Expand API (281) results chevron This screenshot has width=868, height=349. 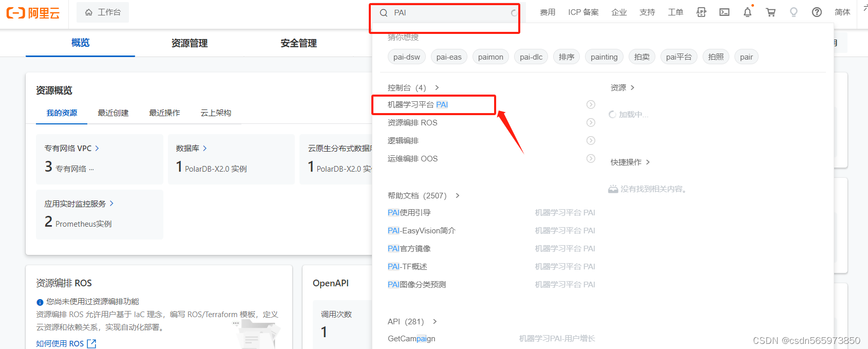click(x=435, y=321)
